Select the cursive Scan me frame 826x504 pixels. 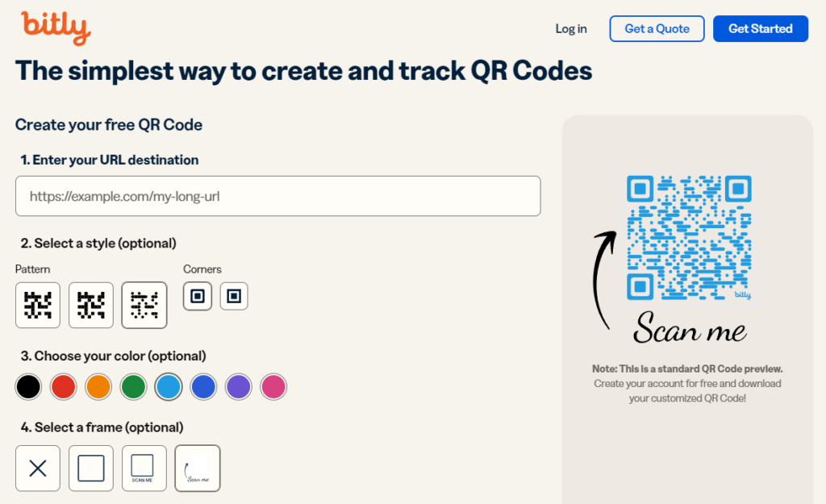coord(198,468)
